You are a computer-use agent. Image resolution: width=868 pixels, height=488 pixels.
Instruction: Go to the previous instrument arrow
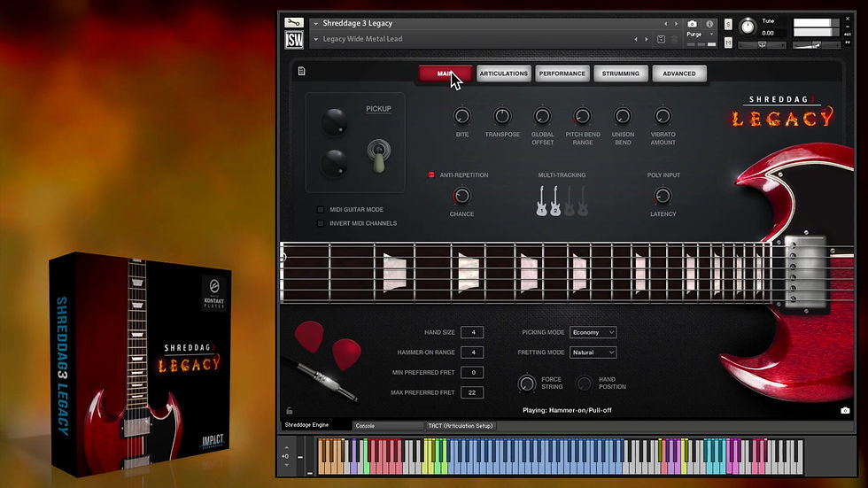665,24
